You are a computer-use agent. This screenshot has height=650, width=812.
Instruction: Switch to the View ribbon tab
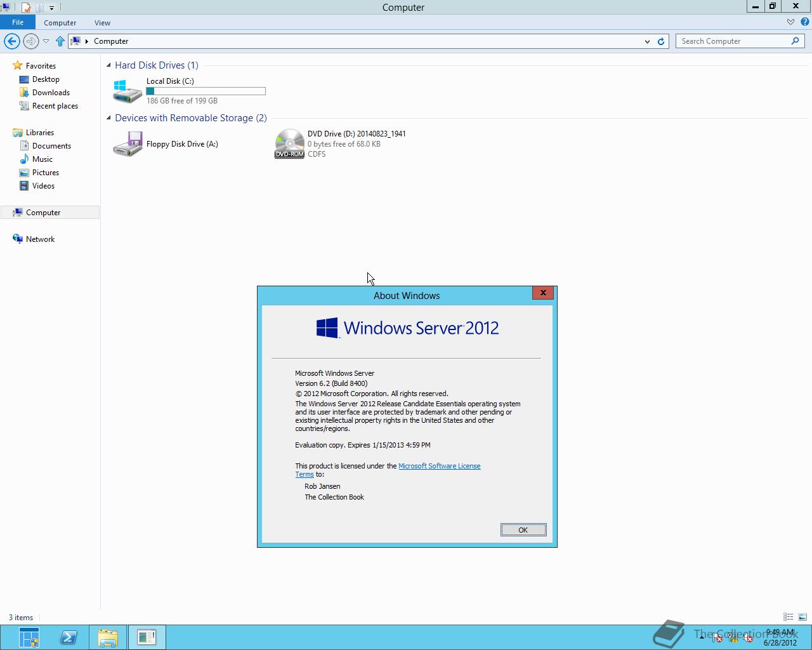[102, 23]
